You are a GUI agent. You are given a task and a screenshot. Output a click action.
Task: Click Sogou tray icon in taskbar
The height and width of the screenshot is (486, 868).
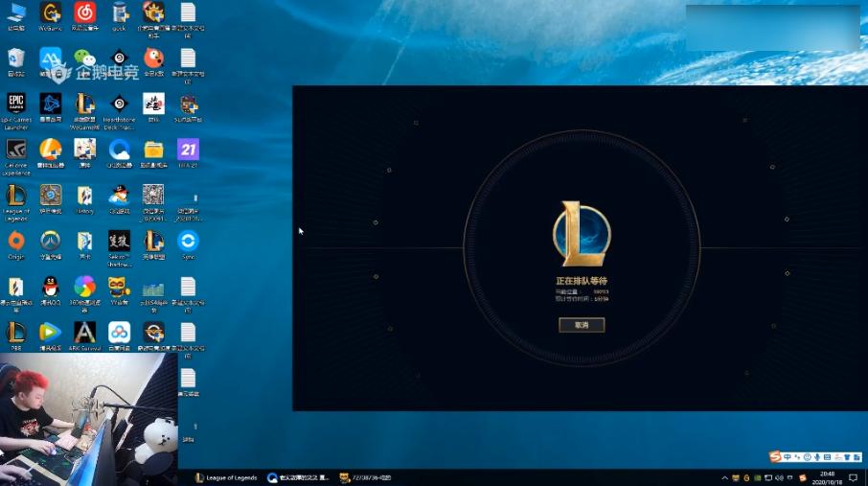point(803,477)
